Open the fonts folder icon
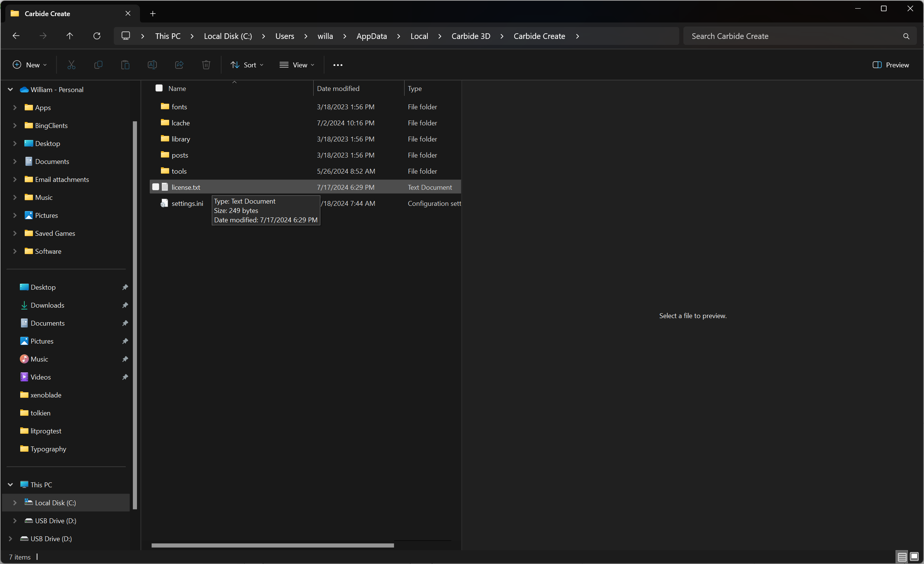Screen dimensions: 924x564 165,107
